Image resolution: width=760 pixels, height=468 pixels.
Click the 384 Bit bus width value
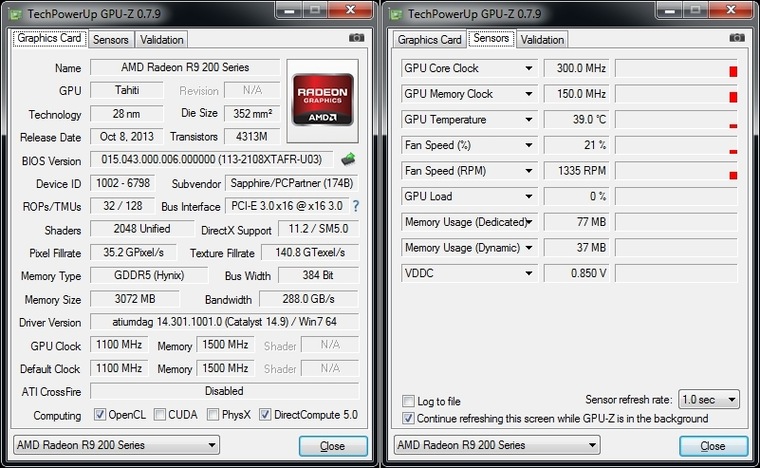pos(318,275)
